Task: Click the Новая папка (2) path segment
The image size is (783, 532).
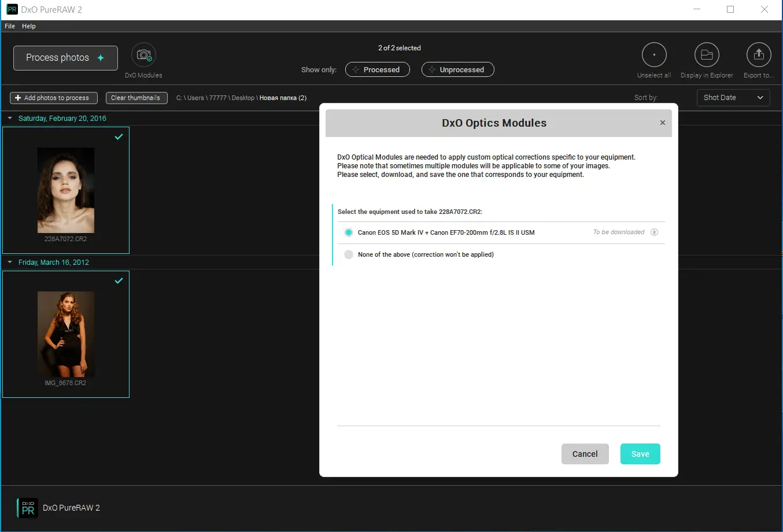Action: pyautogui.click(x=283, y=98)
